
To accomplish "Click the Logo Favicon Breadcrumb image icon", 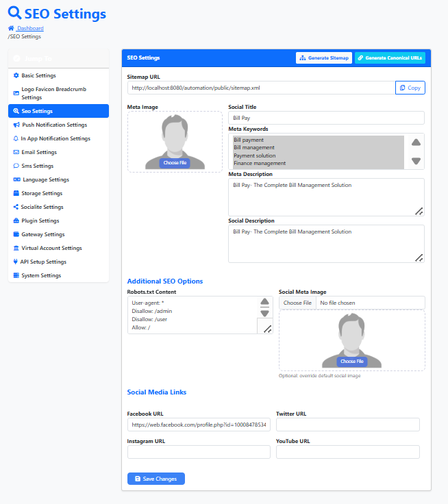I will tap(16, 93).
